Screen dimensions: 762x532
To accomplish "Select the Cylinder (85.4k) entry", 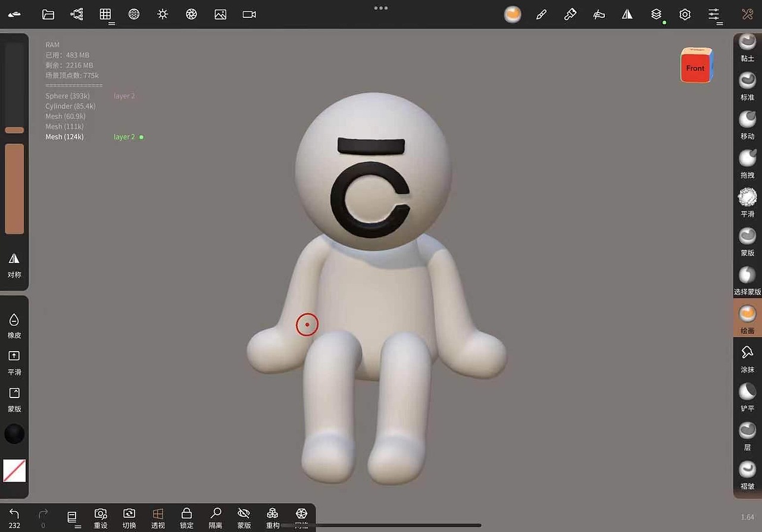I will tap(70, 106).
